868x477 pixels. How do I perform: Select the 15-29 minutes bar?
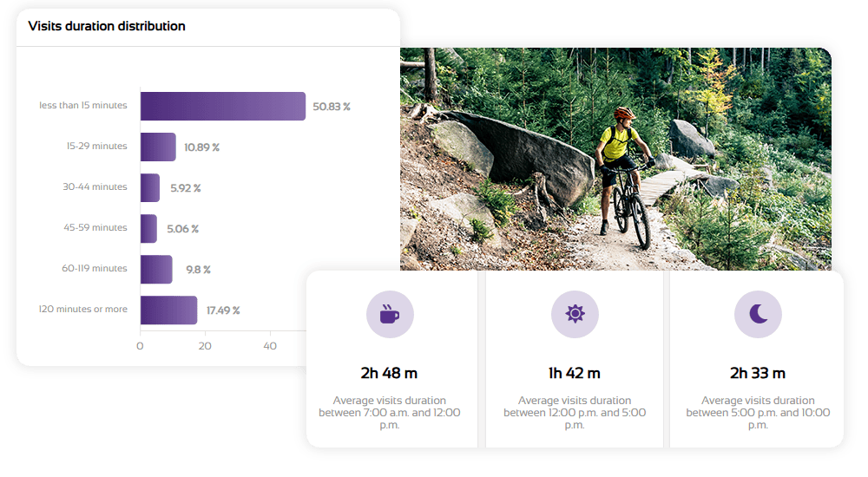(x=158, y=147)
